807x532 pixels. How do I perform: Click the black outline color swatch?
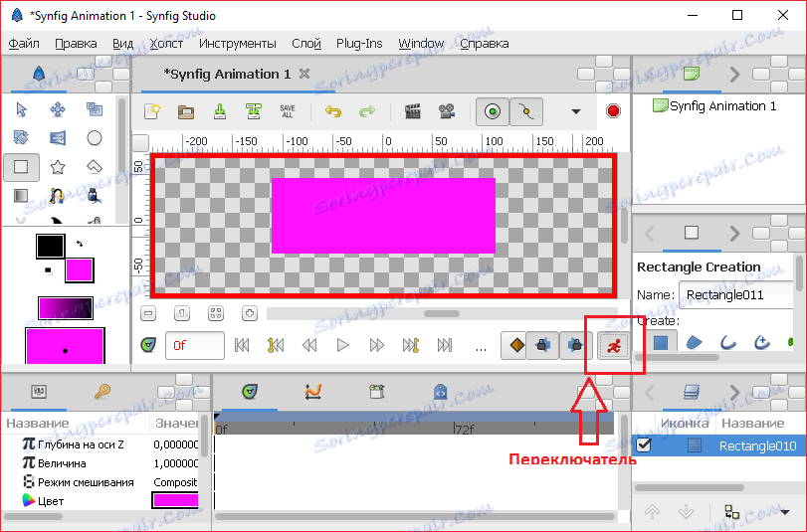[51, 246]
